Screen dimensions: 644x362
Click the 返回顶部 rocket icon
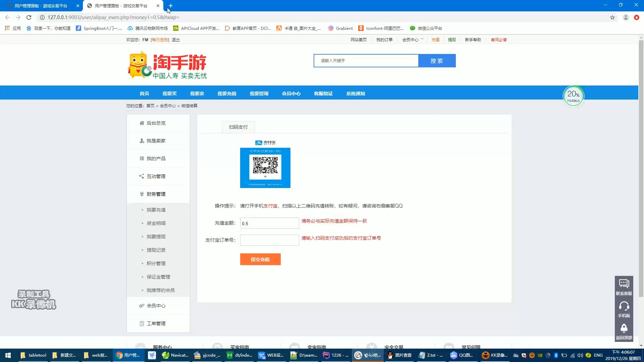(x=624, y=331)
